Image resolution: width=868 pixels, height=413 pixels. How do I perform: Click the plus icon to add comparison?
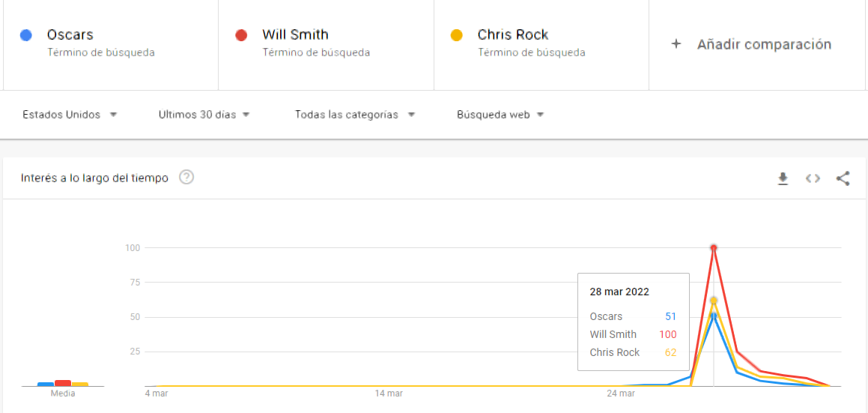[676, 44]
